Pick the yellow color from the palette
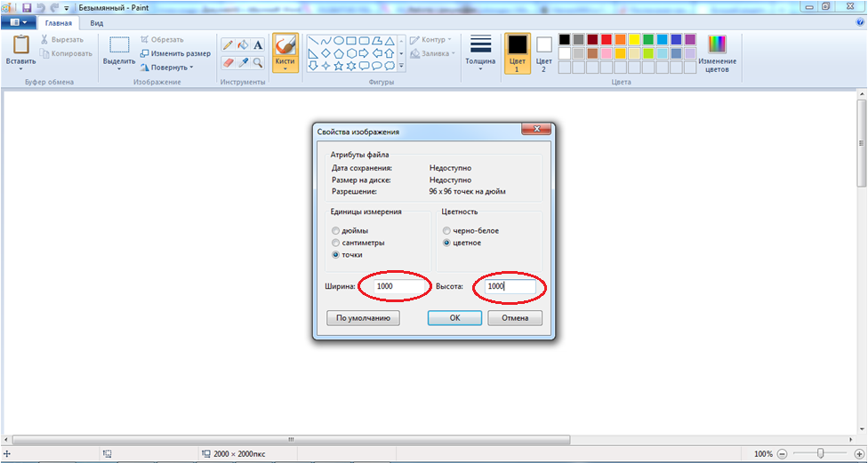Image resolution: width=868 pixels, height=463 pixels. tap(634, 39)
